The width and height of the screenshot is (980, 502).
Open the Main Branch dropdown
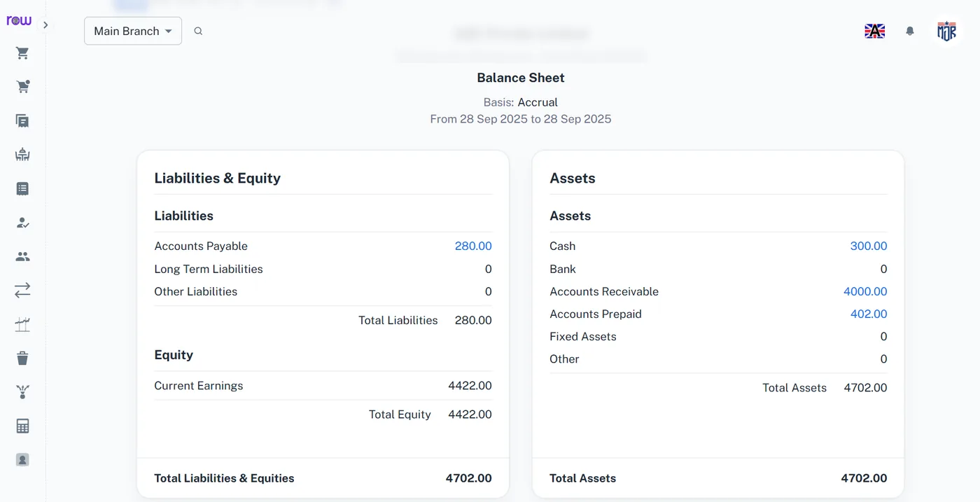coord(133,32)
